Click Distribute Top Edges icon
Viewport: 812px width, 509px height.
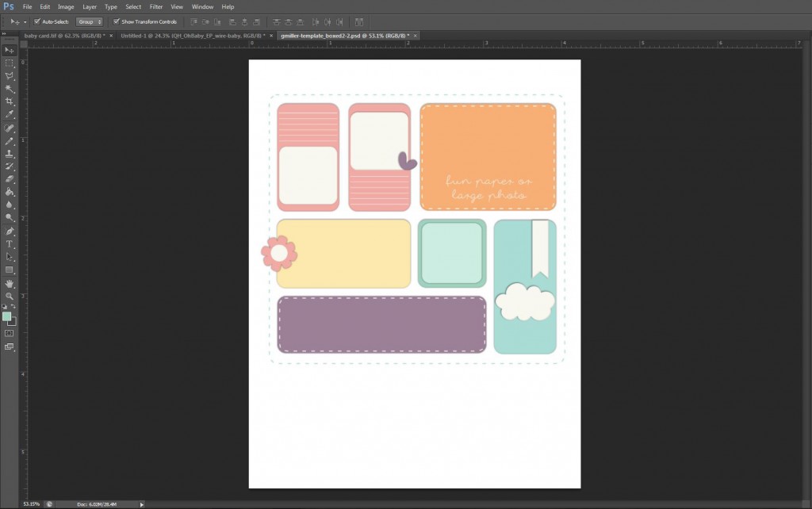pos(277,21)
